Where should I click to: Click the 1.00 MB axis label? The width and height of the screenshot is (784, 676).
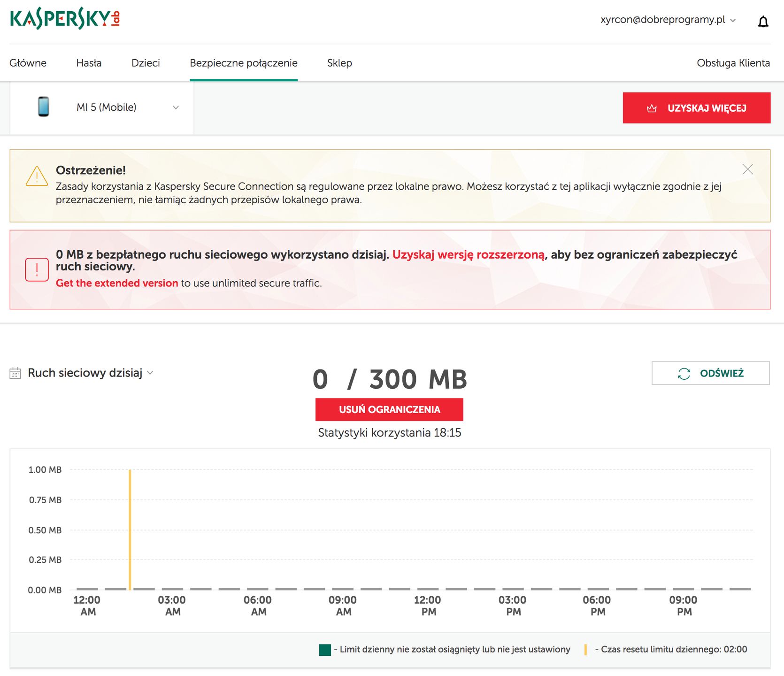click(45, 469)
